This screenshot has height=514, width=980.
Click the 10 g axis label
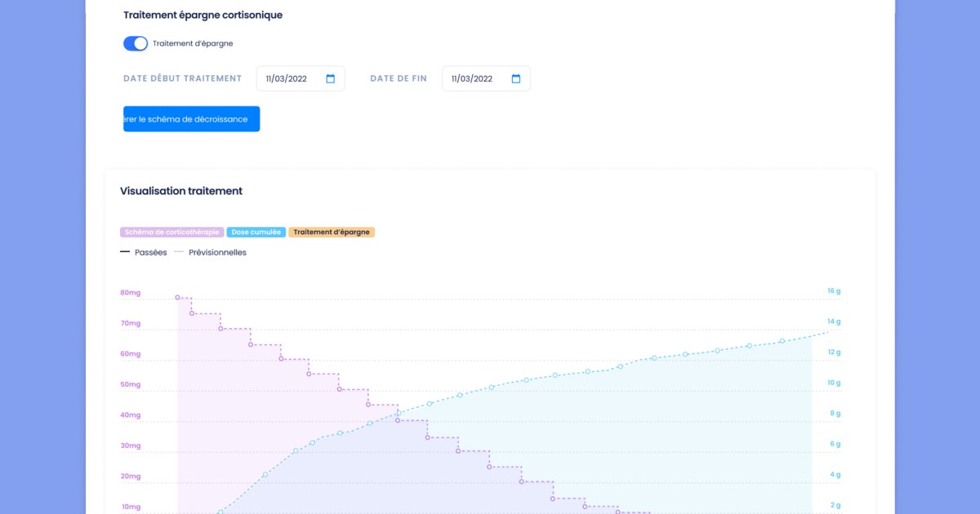834,383
